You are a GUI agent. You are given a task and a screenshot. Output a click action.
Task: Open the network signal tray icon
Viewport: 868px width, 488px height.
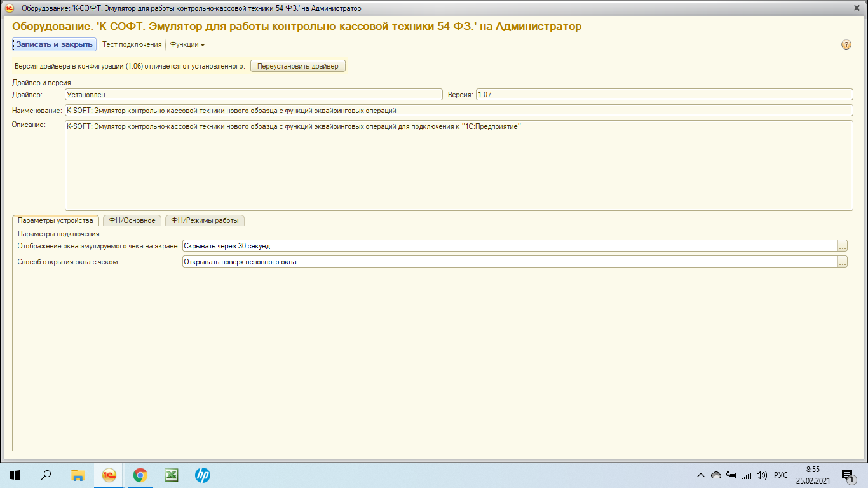(747, 475)
